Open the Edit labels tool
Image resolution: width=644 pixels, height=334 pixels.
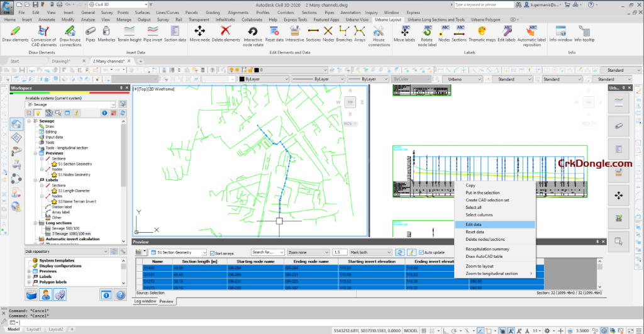click(506, 34)
